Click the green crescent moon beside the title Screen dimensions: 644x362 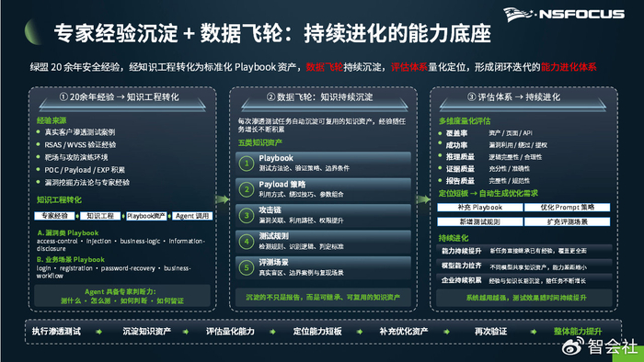32,31
